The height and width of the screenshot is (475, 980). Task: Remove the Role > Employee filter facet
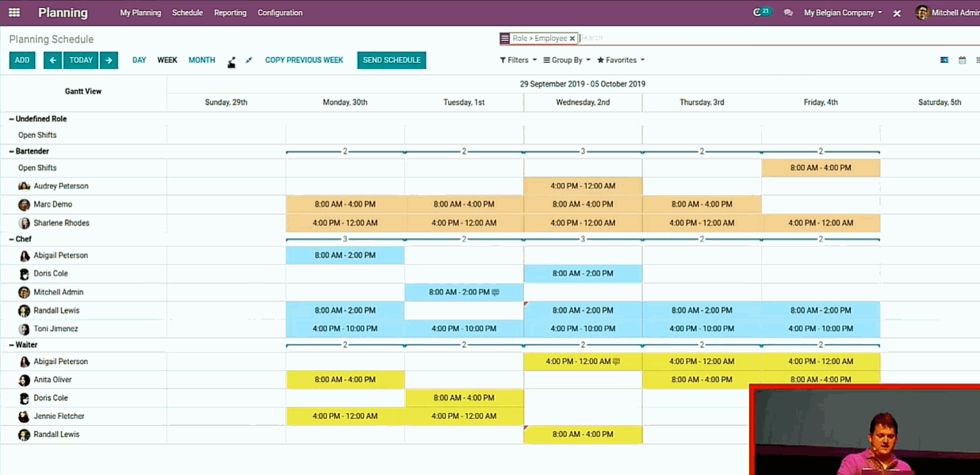coord(572,38)
